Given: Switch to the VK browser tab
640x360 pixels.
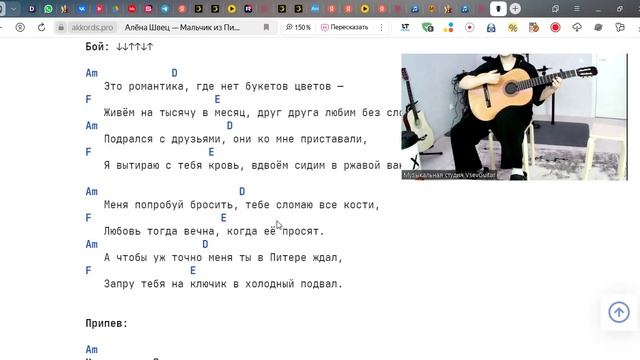Looking at the screenshot, I should point(82,9).
